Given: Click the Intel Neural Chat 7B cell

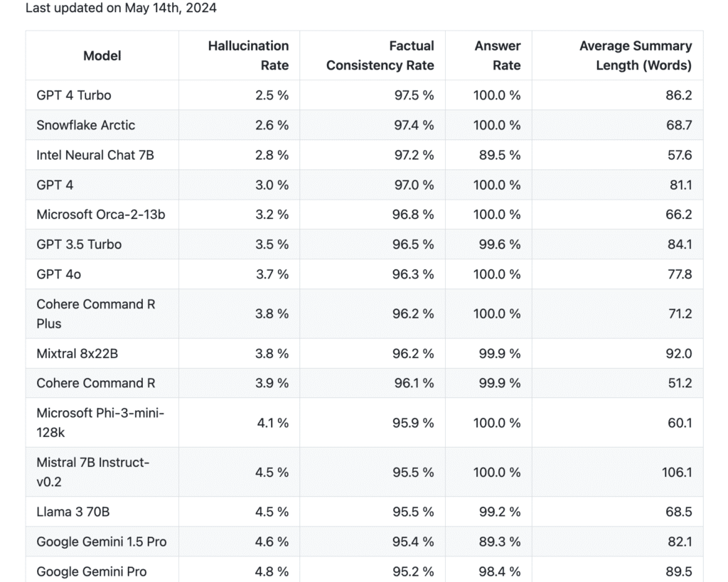Looking at the screenshot, I should (x=95, y=155).
